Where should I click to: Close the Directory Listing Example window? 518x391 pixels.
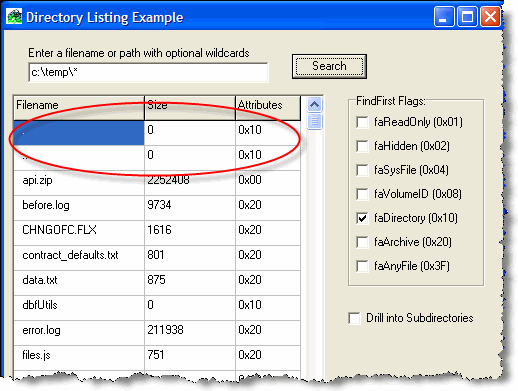pos(490,17)
